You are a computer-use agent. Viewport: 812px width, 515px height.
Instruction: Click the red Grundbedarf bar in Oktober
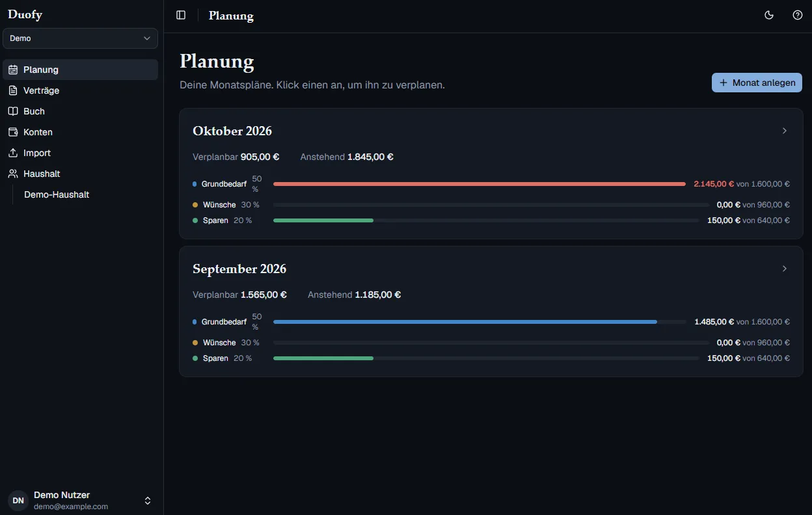click(x=480, y=184)
